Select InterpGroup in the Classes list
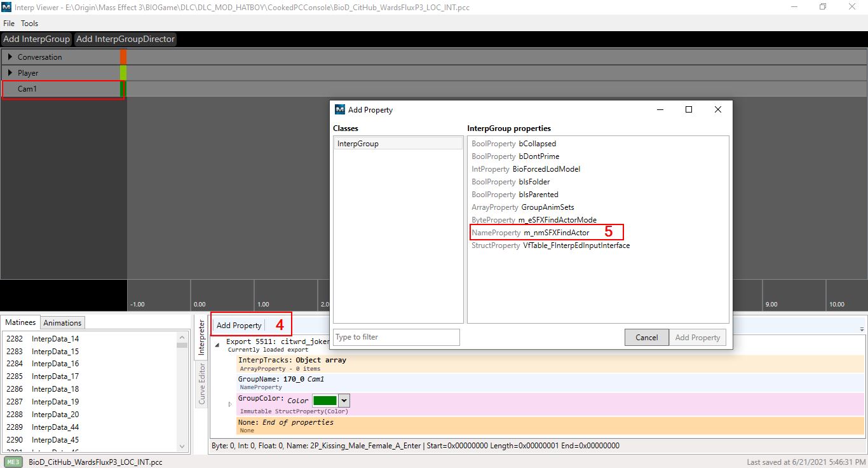 pyautogui.click(x=398, y=144)
